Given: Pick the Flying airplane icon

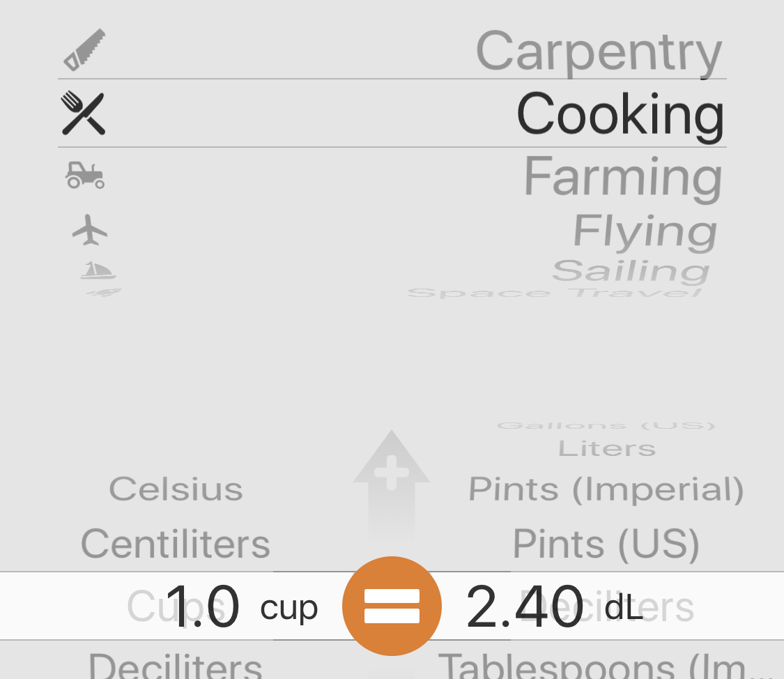Looking at the screenshot, I should [x=89, y=230].
